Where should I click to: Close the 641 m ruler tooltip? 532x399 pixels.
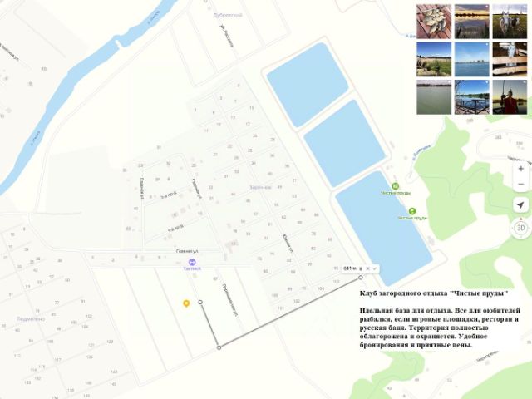368,269
